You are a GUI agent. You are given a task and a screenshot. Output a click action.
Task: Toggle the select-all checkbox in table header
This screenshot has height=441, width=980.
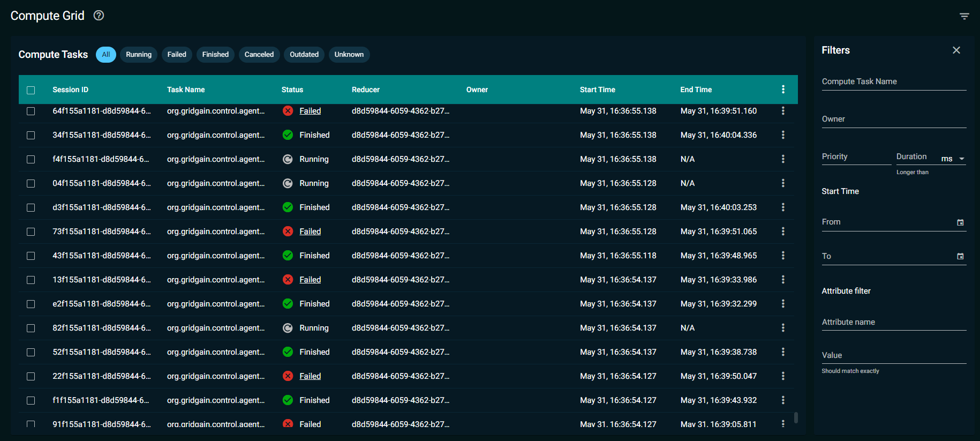[31, 90]
